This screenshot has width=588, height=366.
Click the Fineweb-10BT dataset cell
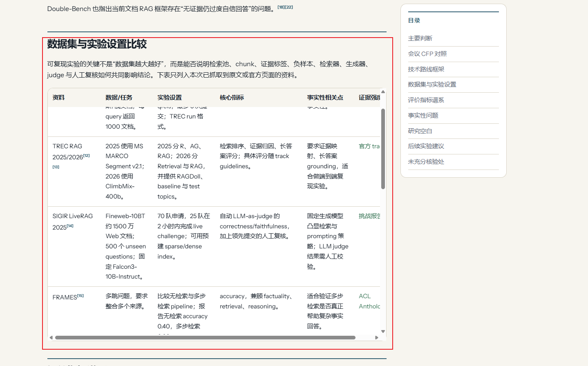click(x=126, y=246)
